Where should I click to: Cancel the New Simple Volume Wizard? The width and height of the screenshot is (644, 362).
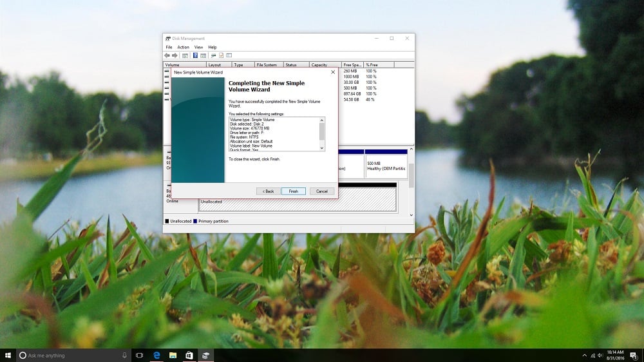point(321,191)
